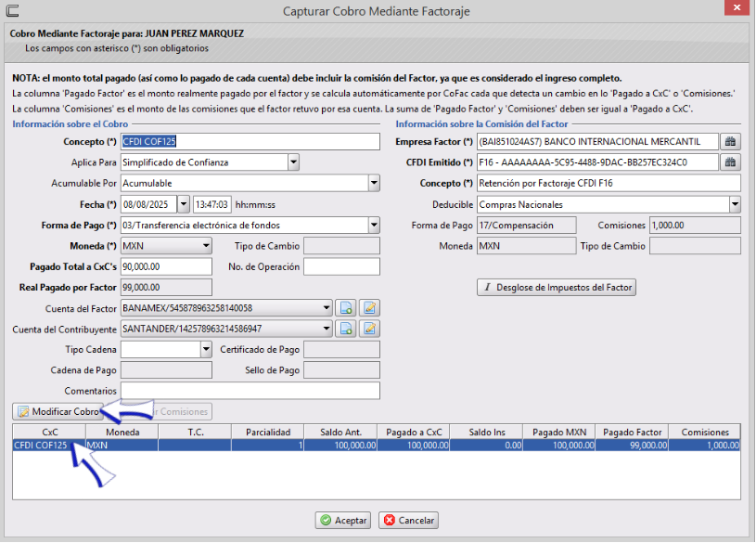
Task: Click Moneda column header in table
Action: [122, 433]
